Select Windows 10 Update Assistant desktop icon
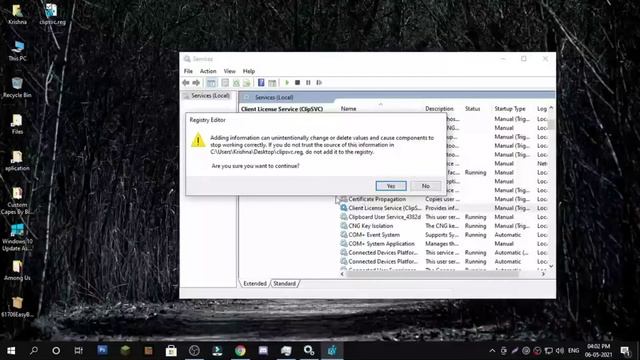640x360 pixels. click(x=17, y=238)
